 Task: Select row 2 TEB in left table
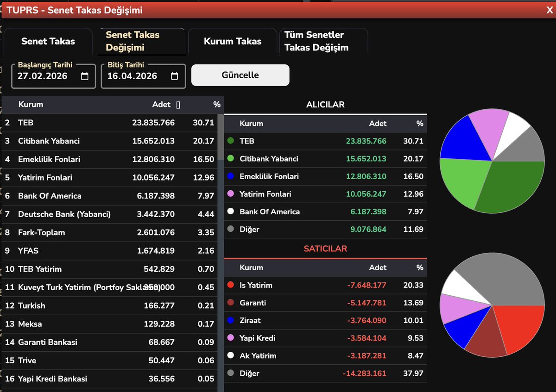point(110,123)
